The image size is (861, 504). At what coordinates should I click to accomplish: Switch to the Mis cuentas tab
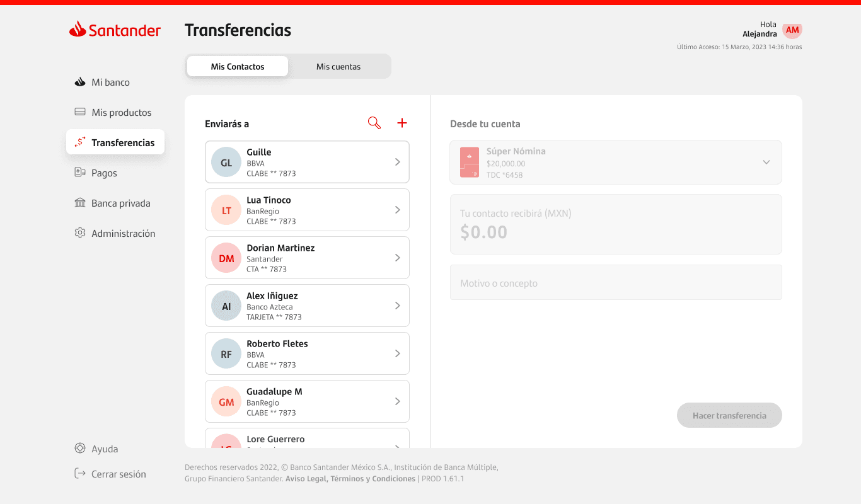[x=338, y=66]
